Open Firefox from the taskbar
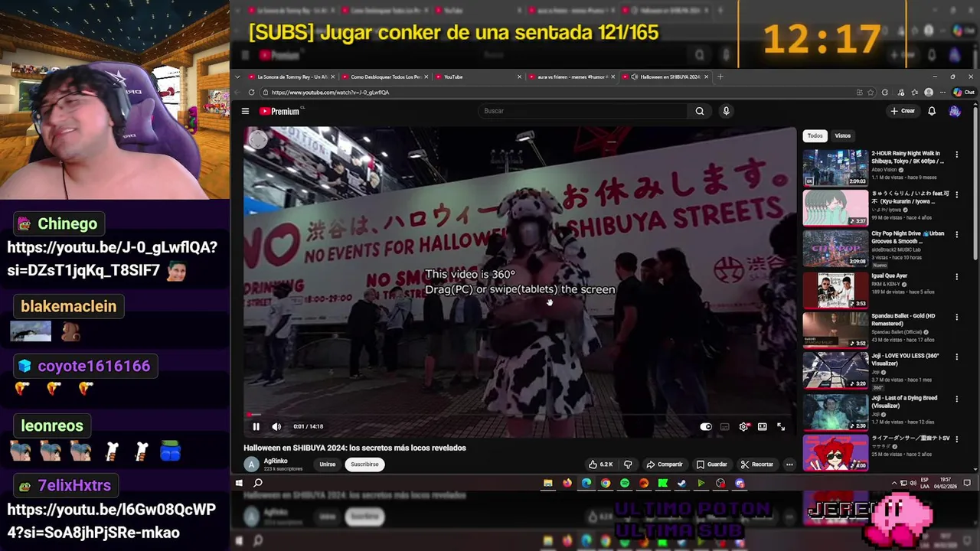This screenshot has height=551, width=980. (567, 483)
